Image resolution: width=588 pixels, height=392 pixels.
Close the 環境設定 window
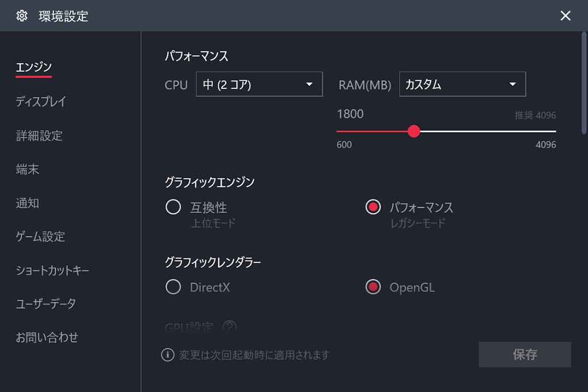click(x=566, y=15)
